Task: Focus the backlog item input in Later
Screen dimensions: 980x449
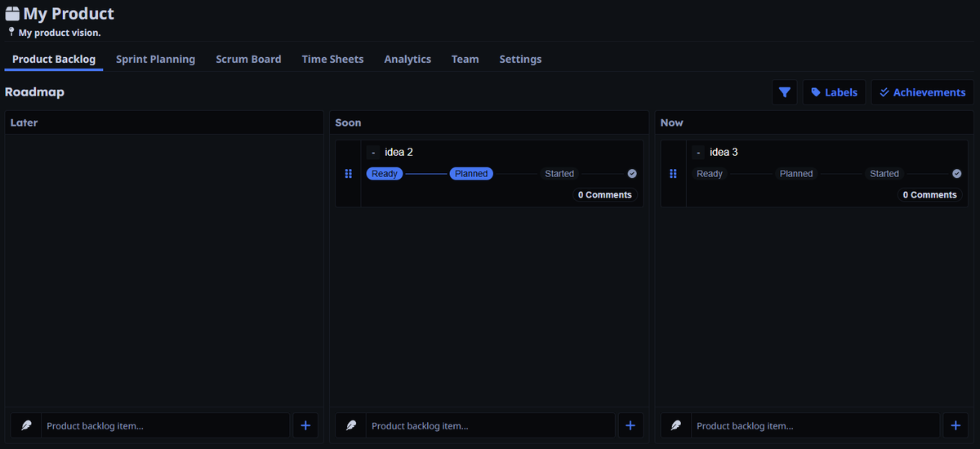Action: pyautogui.click(x=165, y=425)
